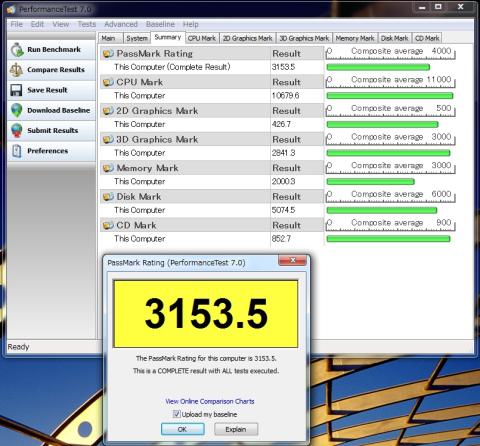The height and width of the screenshot is (446, 480).
Task: Click the PassMark Rating green result bar
Action: (378, 67)
